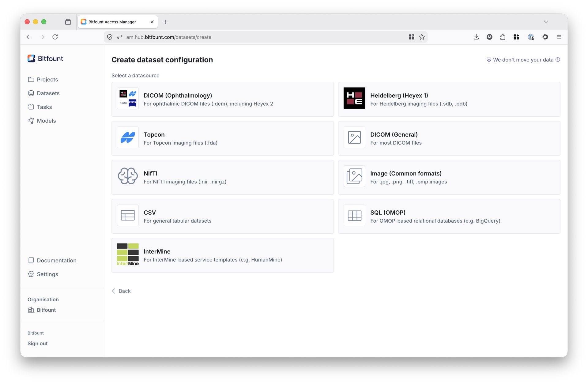Screen dimensions: 588x384
Task: Open the browser downloads icon
Action: [476, 37]
